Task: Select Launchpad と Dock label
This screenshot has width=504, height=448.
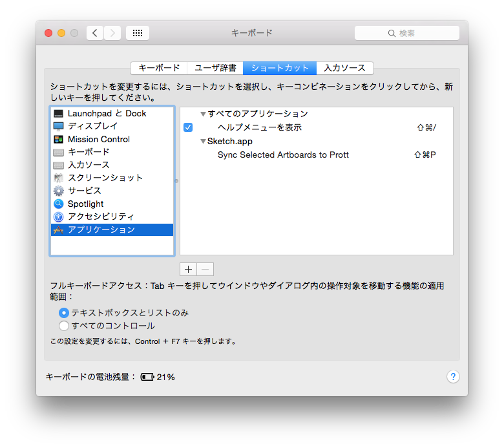Action: [x=107, y=114]
